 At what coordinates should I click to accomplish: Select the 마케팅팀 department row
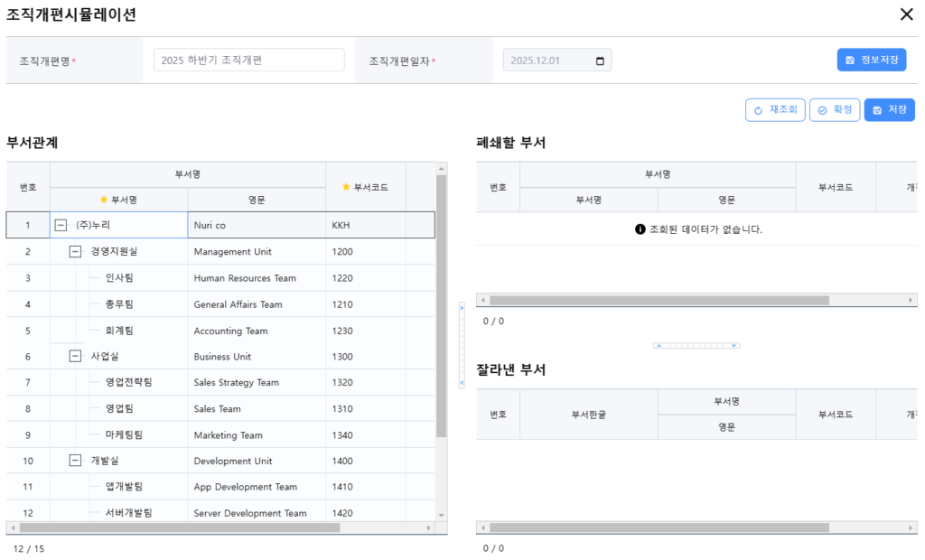point(124,434)
